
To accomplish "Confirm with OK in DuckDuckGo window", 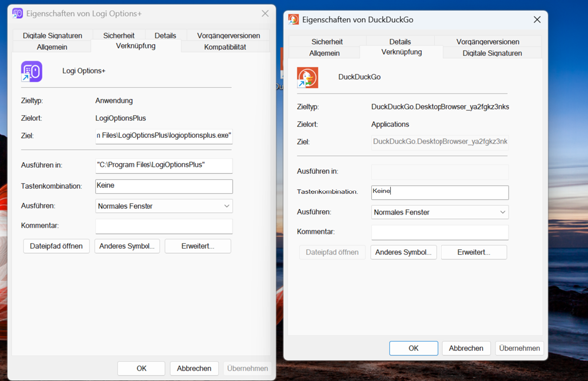I will click(x=414, y=348).
